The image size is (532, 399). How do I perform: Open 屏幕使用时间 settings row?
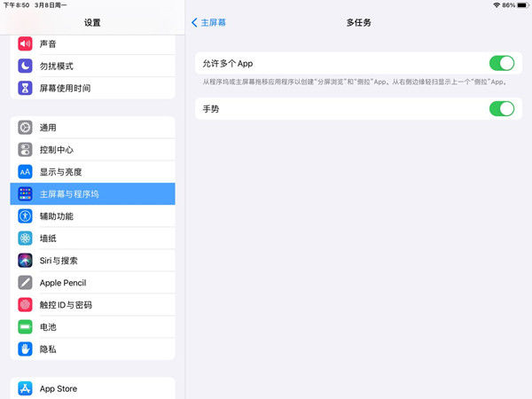[x=92, y=88]
